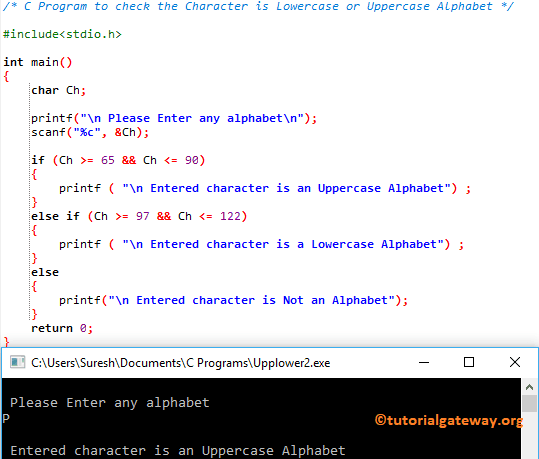Click the Lowercase Alphabet printf statement
Image resolution: width=539 pixels, height=459 pixels.
[261, 244]
